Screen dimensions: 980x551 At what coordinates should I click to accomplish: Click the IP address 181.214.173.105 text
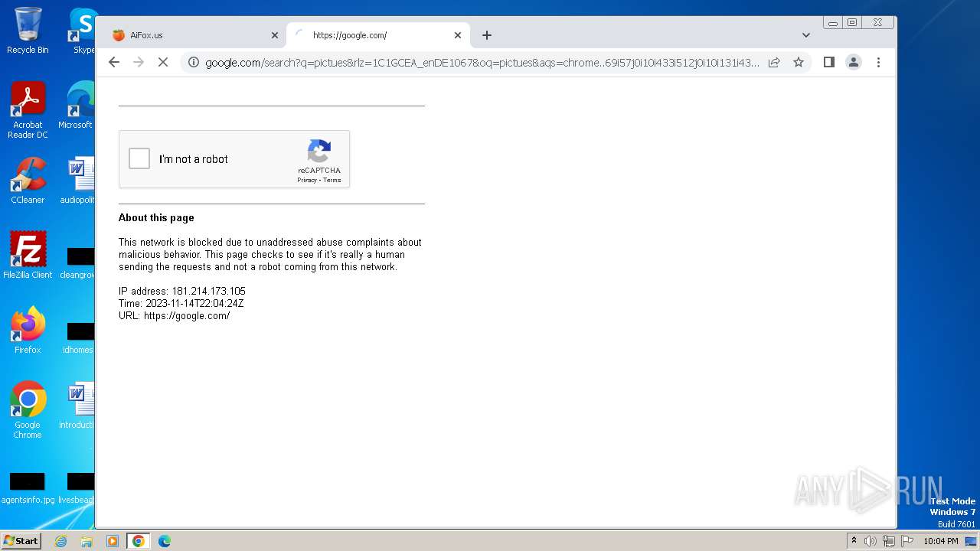[182, 292]
